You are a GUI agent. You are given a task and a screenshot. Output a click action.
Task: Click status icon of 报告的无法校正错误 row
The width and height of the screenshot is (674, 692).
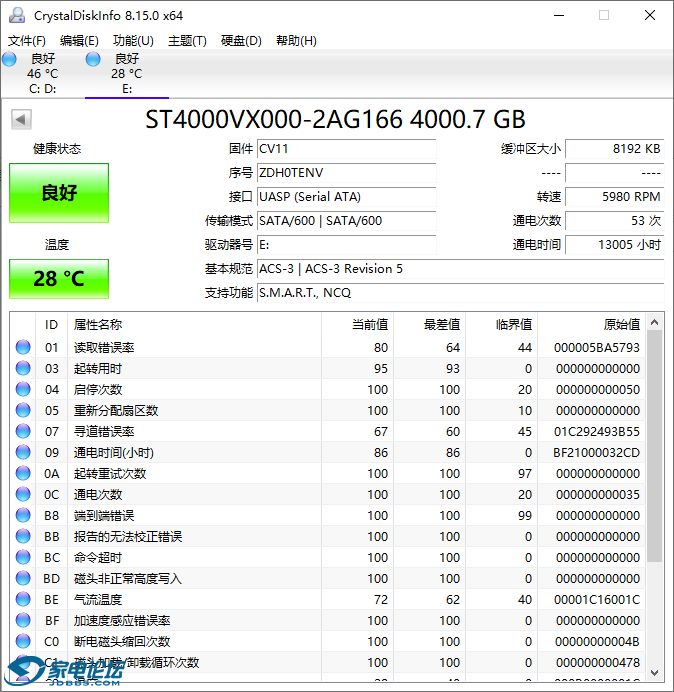pyautogui.click(x=23, y=536)
